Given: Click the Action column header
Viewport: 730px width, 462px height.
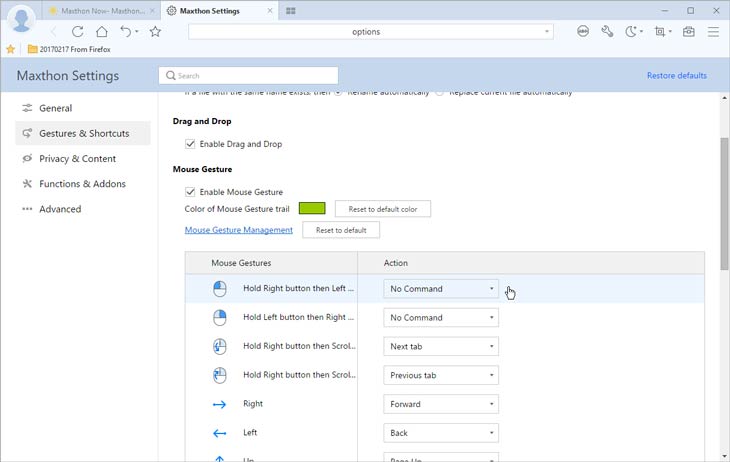Looking at the screenshot, I should point(531,263).
